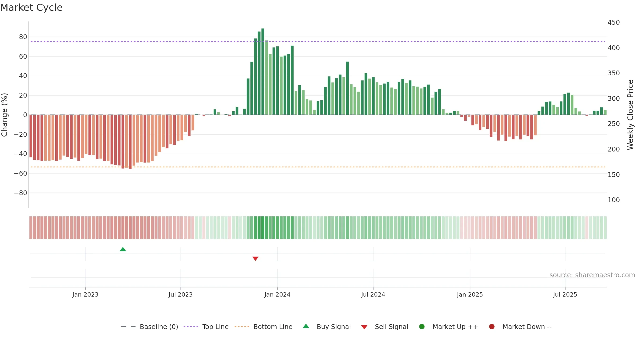
Task: Click the red triangle icon in legend
Action: click(x=364, y=327)
